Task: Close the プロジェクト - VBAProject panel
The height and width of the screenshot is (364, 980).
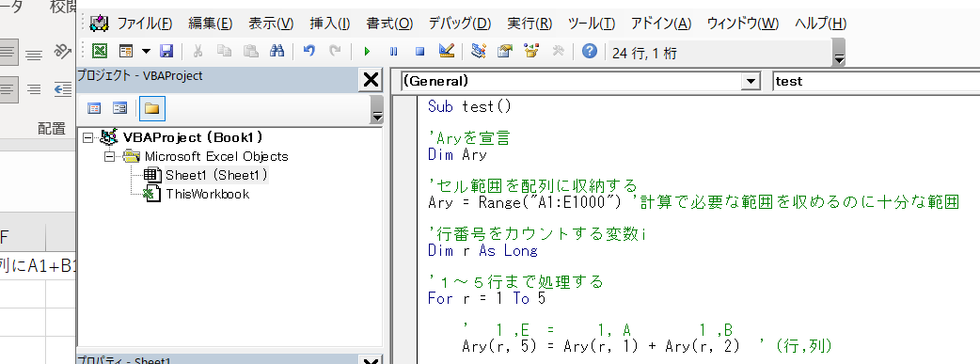Action: coord(371,79)
